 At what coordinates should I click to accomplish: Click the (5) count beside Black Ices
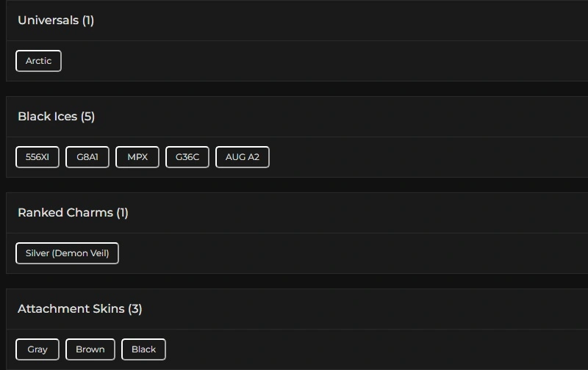pyautogui.click(x=88, y=117)
